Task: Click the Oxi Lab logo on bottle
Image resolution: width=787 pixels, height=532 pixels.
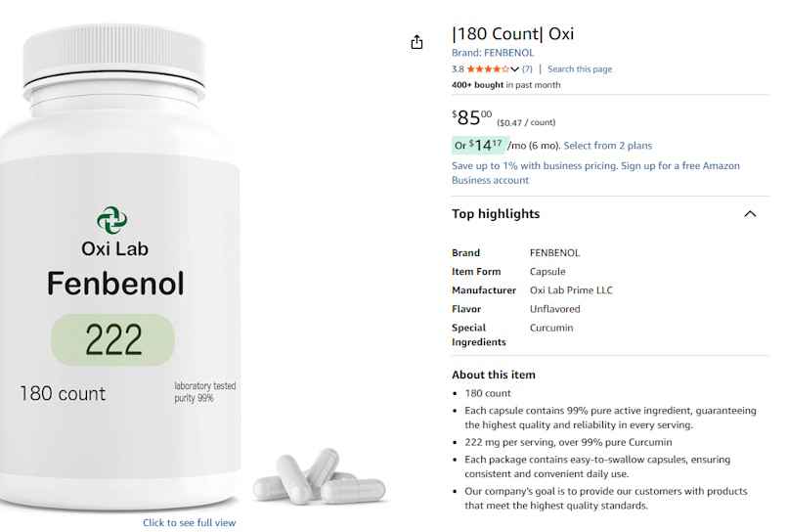Action: pyautogui.click(x=111, y=220)
